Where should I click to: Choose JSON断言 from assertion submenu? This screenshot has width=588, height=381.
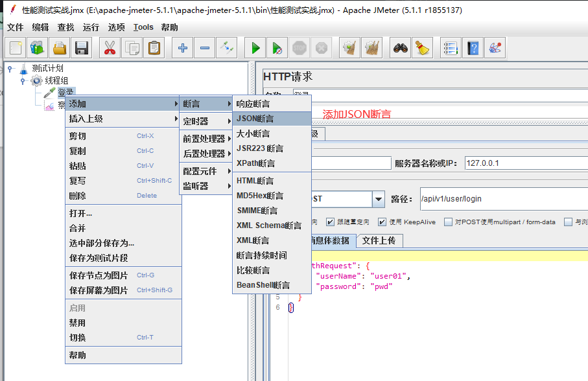[x=272, y=119]
